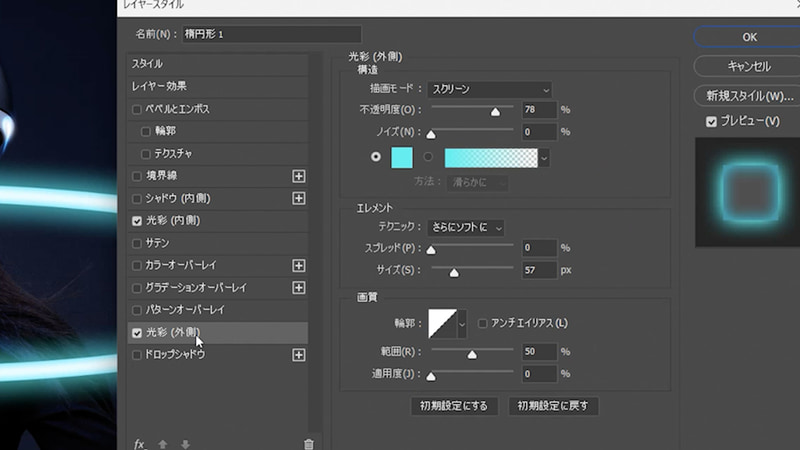The image size is (800, 450).
Task: Enable the グラデーションオーバーレイ checkbox
Action: pos(136,288)
